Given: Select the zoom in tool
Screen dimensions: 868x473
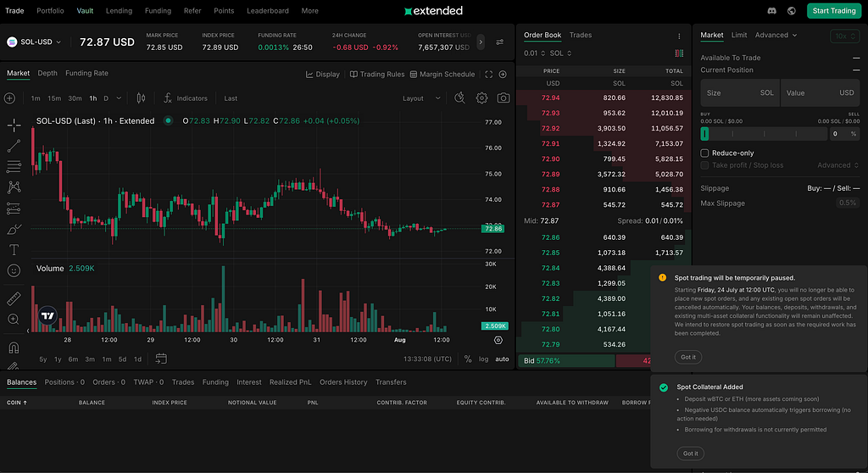Looking at the screenshot, I should pos(14,319).
